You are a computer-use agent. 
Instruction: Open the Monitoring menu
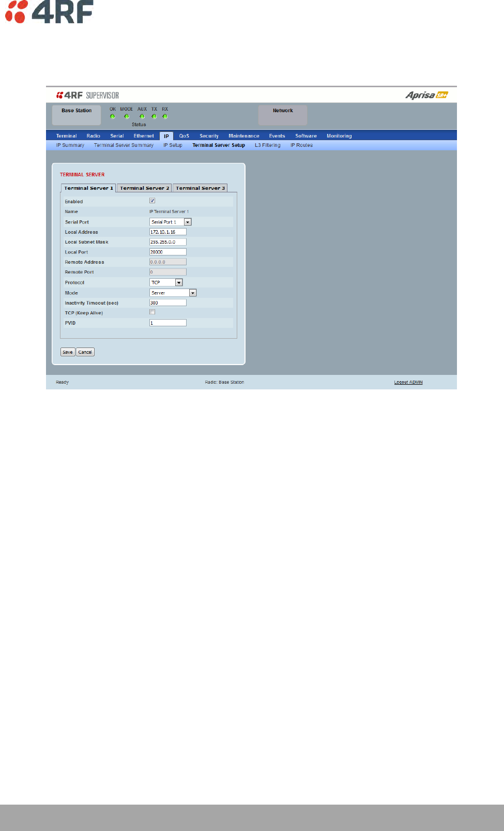coord(339,136)
